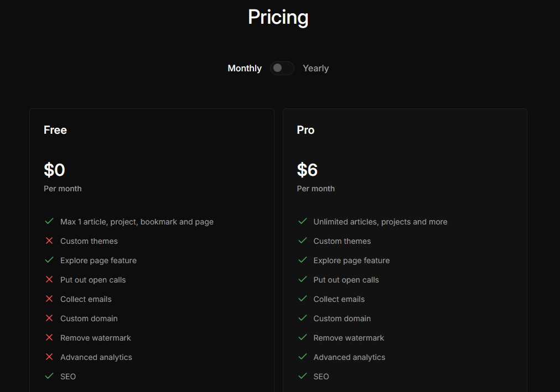Click the Pricing page title
The height and width of the screenshot is (392, 560).
[278, 17]
